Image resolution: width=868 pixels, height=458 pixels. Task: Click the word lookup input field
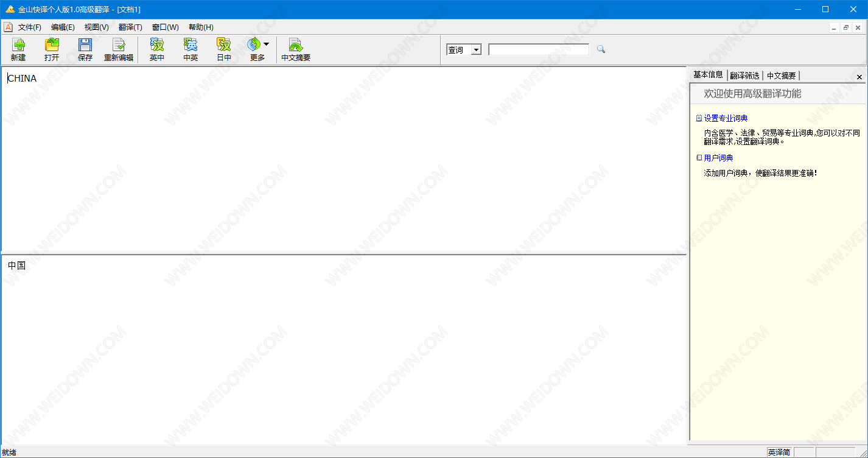pos(539,50)
